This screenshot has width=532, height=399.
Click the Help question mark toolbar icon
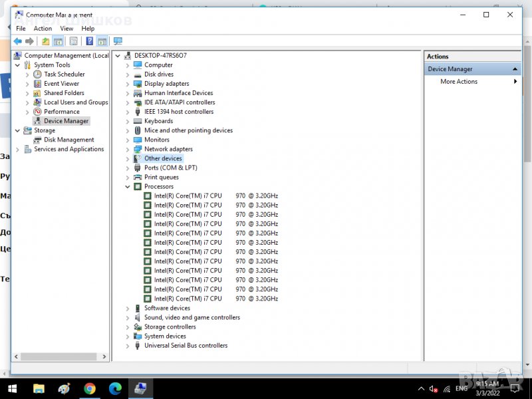click(90, 41)
